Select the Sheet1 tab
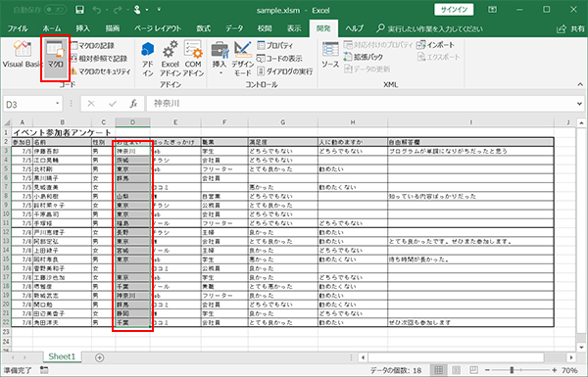This screenshot has height=377, width=588. 62,356
